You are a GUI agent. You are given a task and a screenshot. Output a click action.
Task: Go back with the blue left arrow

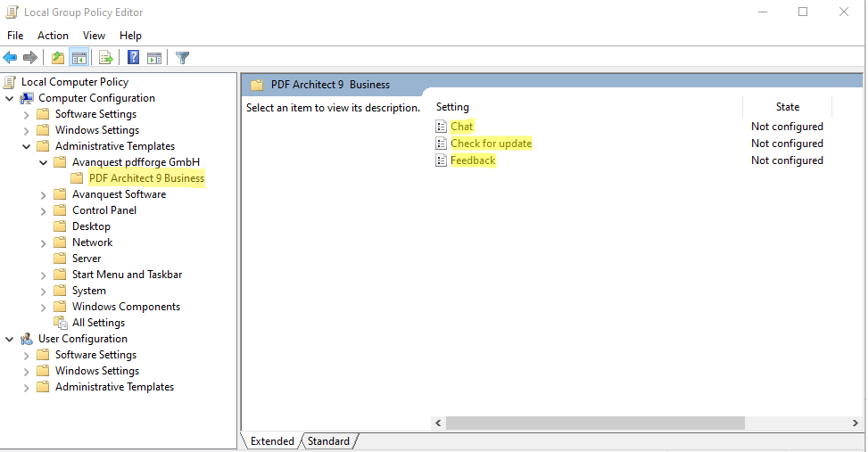tap(10, 58)
